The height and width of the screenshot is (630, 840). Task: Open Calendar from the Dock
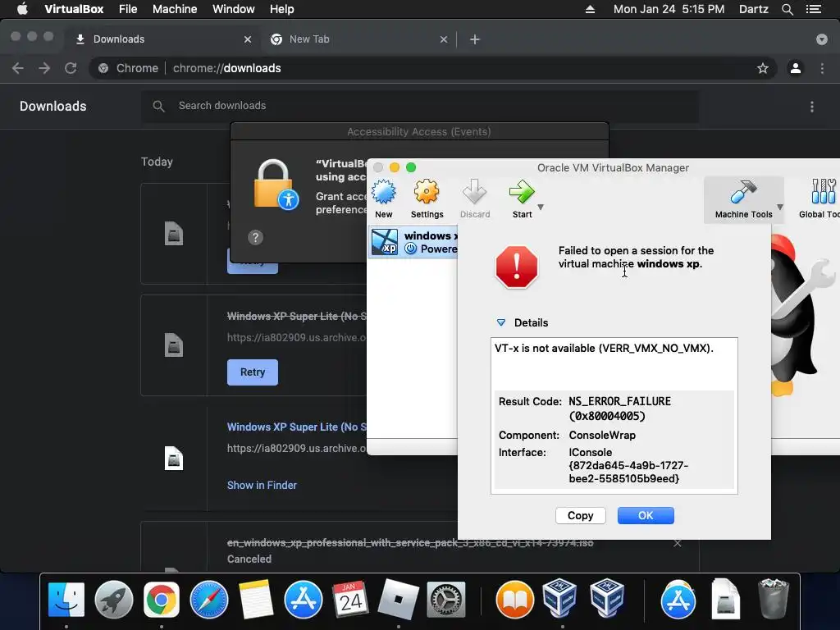point(350,600)
